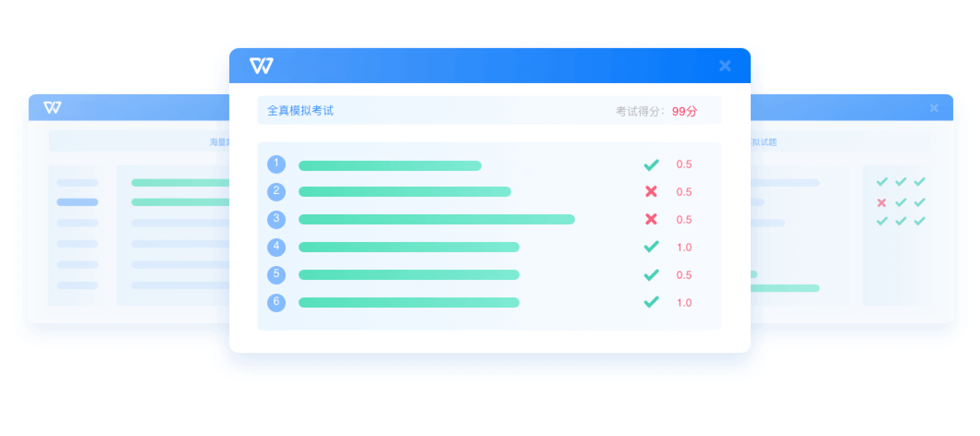Select the number 2 question badge
Screen dimensions: 980x436
pos(276,192)
